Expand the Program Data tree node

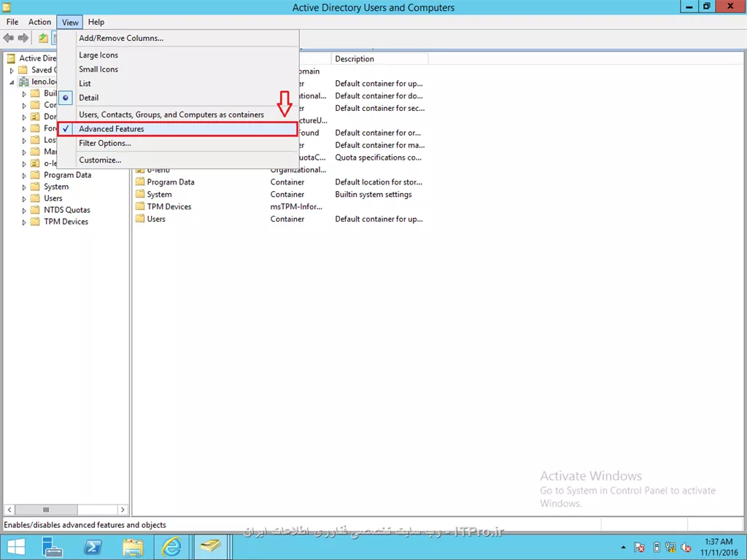(x=24, y=175)
